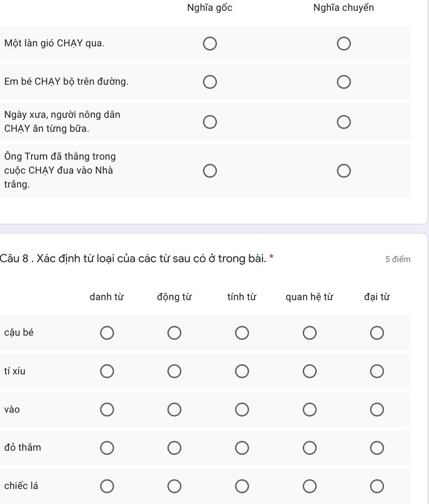429x504 pixels.
Task: Select tính từ for 'đỏ thắm'
Action: tap(242, 448)
